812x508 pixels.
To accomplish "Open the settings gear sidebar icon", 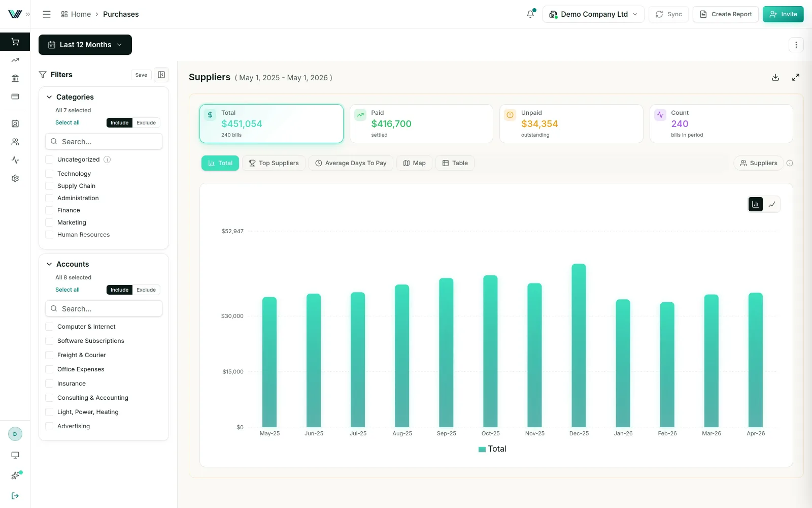I will click(x=15, y=178).
